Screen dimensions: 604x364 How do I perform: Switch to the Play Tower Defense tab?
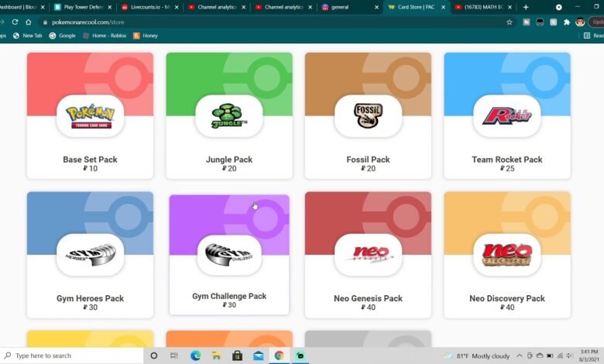83,7
